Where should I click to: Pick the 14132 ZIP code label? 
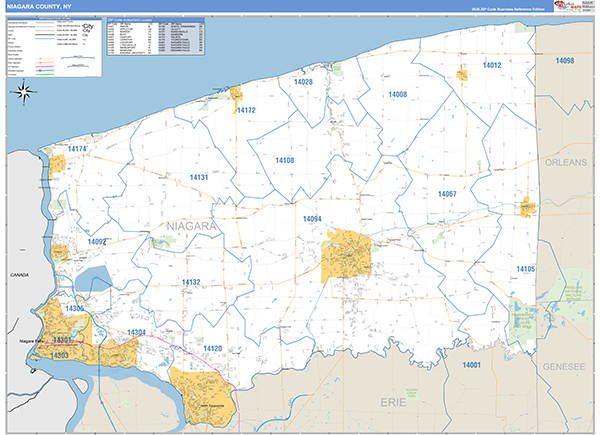(191, 282)
